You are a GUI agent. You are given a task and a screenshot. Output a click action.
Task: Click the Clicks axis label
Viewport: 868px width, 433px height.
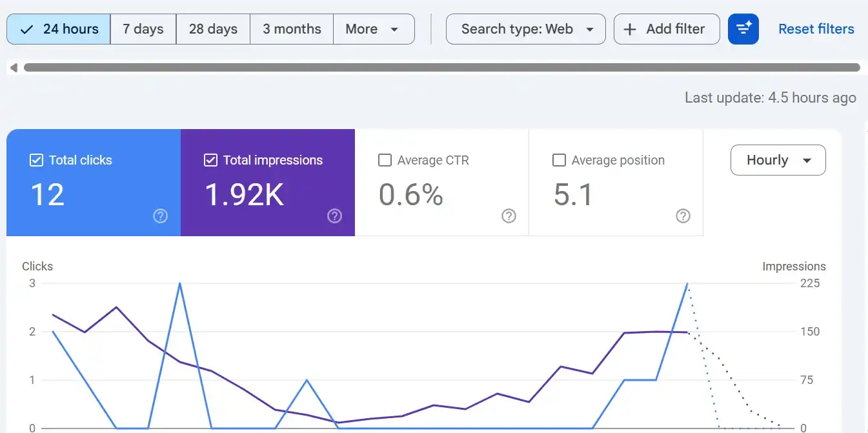37,267
